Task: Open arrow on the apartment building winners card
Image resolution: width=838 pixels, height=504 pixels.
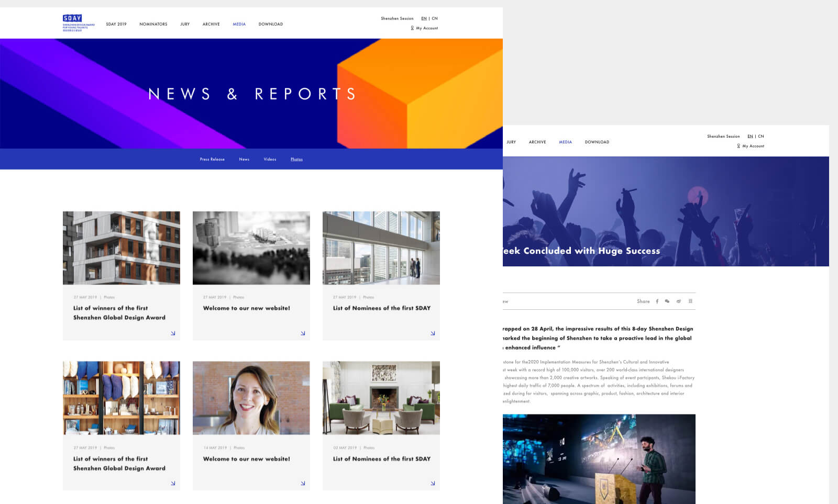Action: (173, 333)
